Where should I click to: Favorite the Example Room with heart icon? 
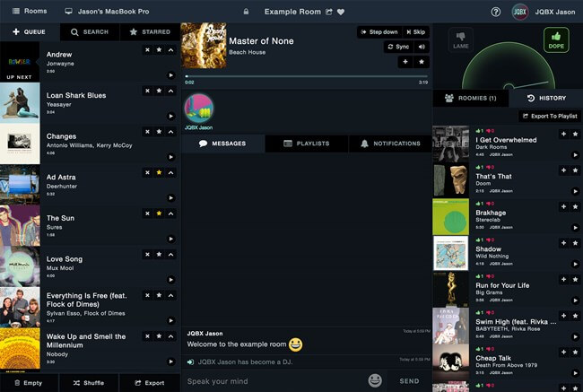[341, 12]
